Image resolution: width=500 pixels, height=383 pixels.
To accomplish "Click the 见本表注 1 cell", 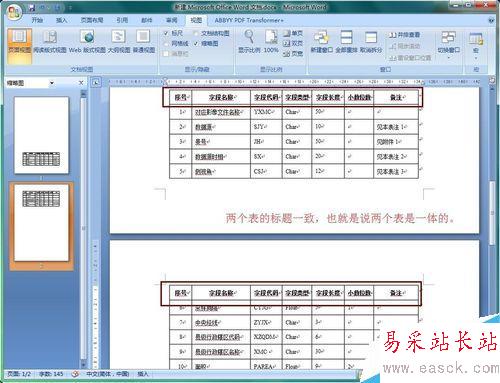I will pyautogui.click(x=396, y=127).
